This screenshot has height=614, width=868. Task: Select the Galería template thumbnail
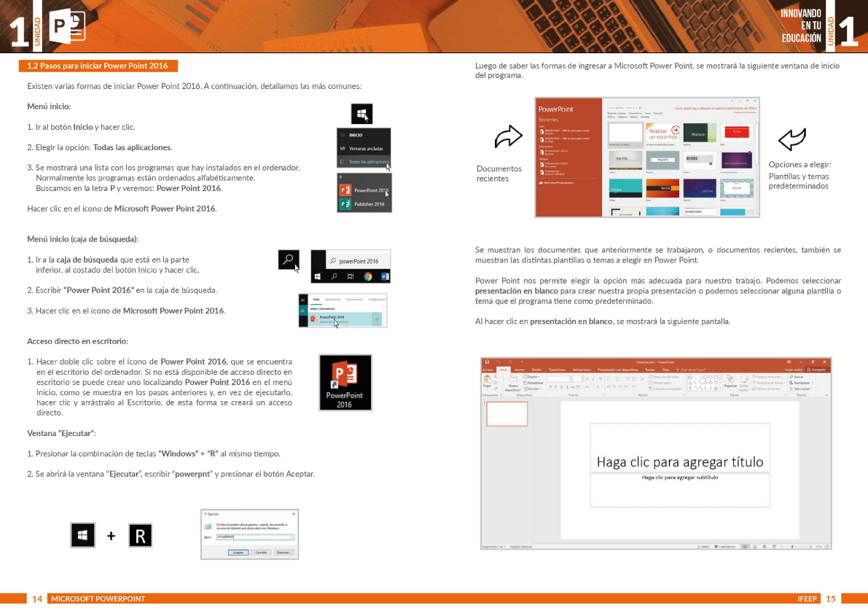[625, 160]
